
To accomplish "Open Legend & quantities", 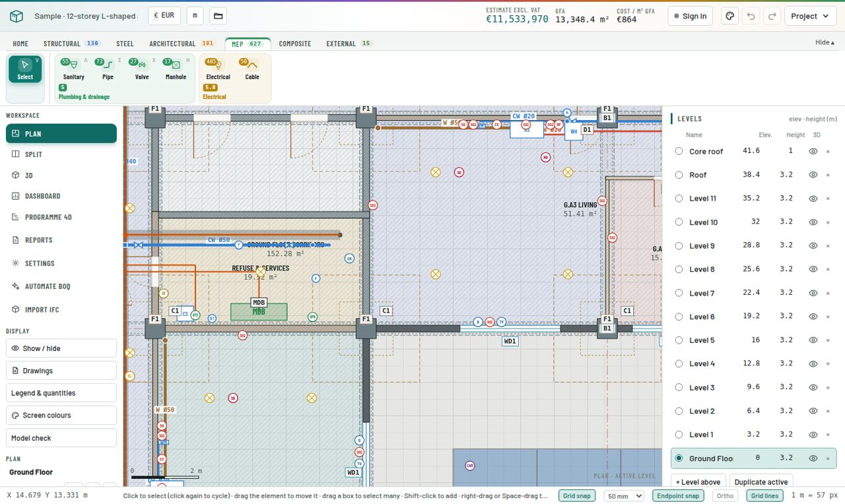I will [61, 393].
